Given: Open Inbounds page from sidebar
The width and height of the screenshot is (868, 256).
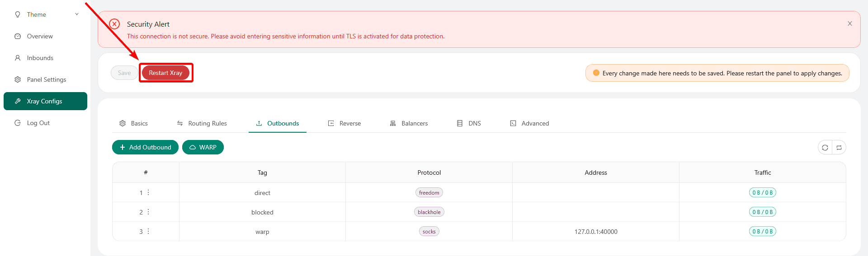Looking at the screenshot, I should (x=40, y=58).
